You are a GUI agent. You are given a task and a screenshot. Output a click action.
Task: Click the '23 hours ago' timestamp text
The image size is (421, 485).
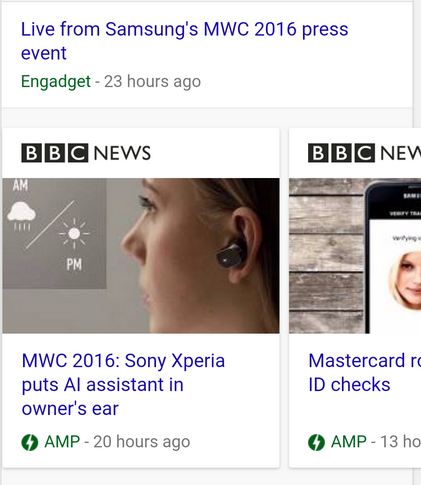[152, 81]
